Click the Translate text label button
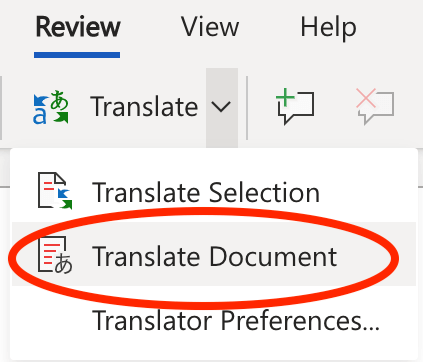The image size is (423, 362). [x=144, y=107]
